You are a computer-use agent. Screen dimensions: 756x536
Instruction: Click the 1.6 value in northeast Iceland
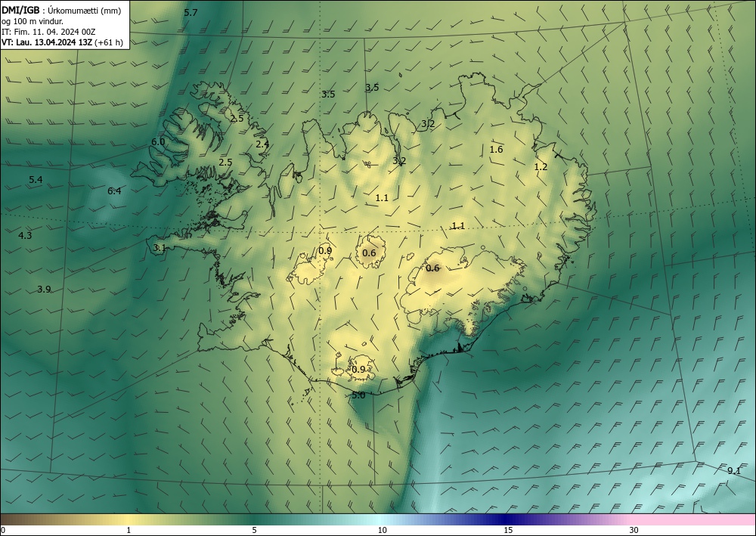(496, 150)
